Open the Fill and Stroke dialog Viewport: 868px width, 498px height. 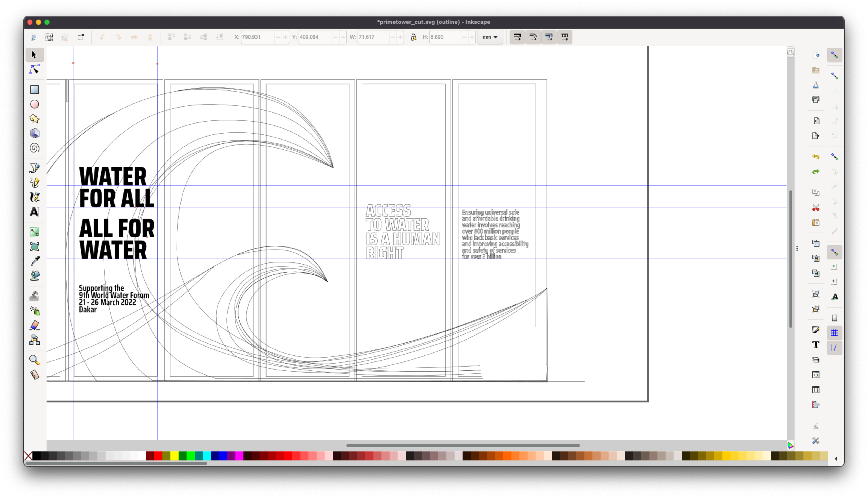coord(816,329)
